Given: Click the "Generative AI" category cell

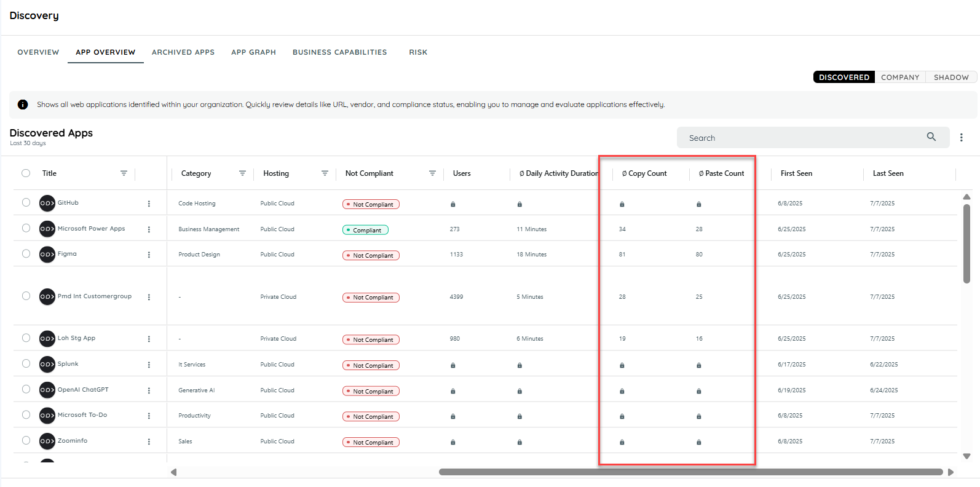Looking at the screenshot, I should 197,390.
